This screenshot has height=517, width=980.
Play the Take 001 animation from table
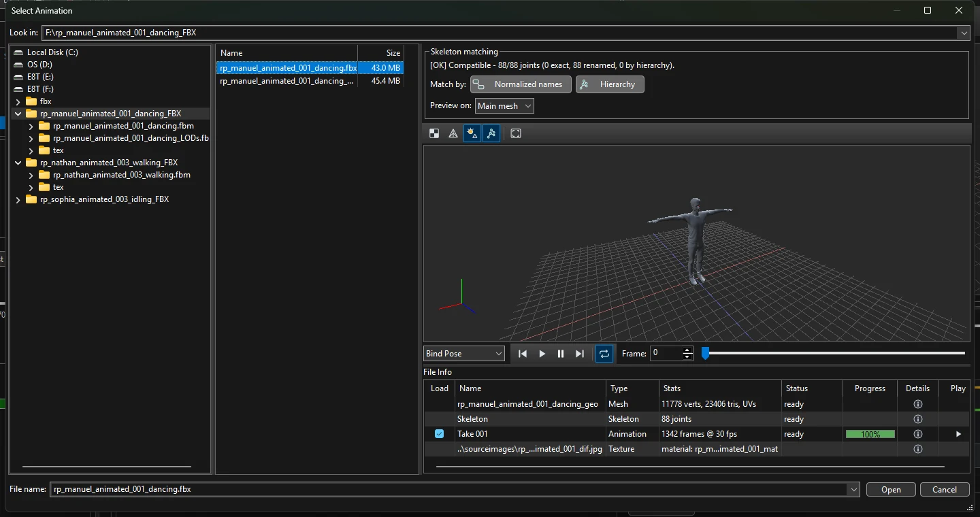(958, 434)
